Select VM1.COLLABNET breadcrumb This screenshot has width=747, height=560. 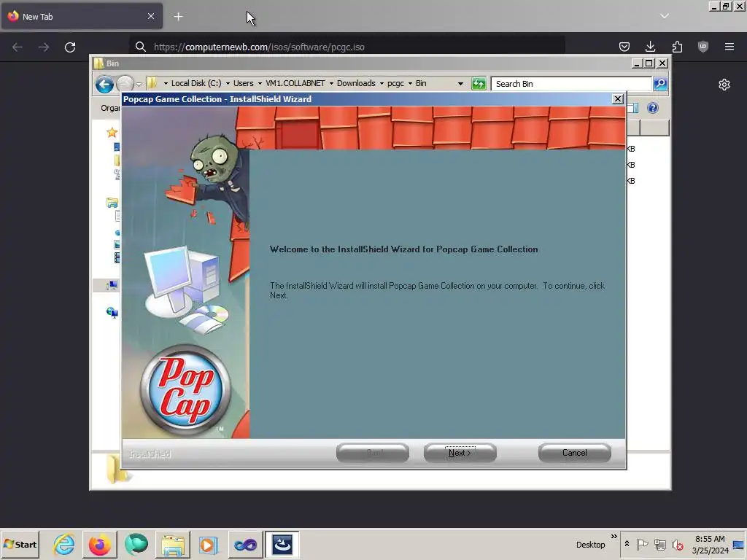pos(295,83)
